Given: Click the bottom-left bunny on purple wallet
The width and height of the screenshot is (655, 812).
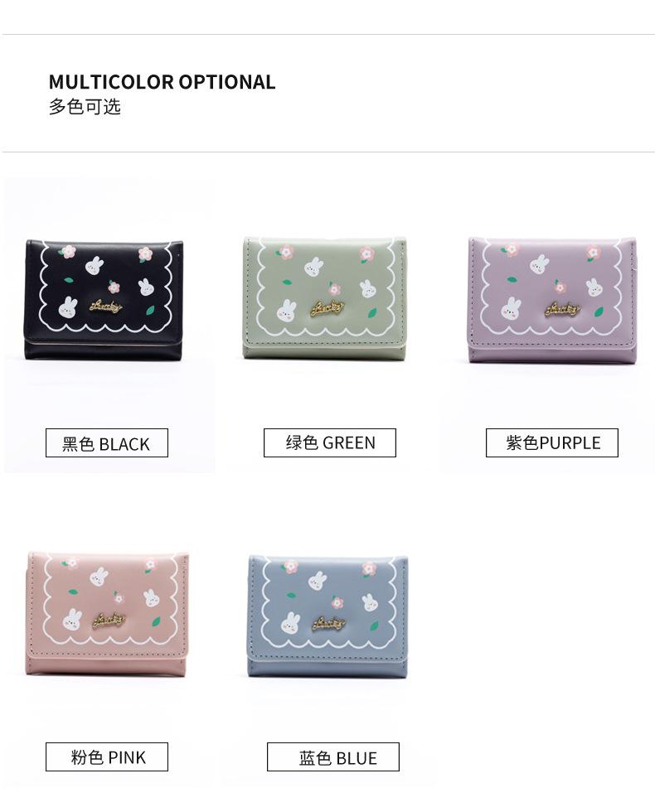Looking at the screenshot, I should point(511,308).
